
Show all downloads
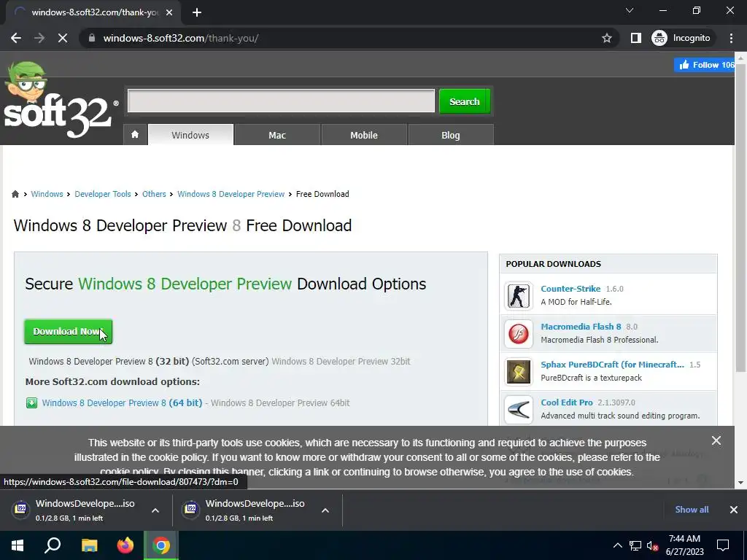point(692,510)
